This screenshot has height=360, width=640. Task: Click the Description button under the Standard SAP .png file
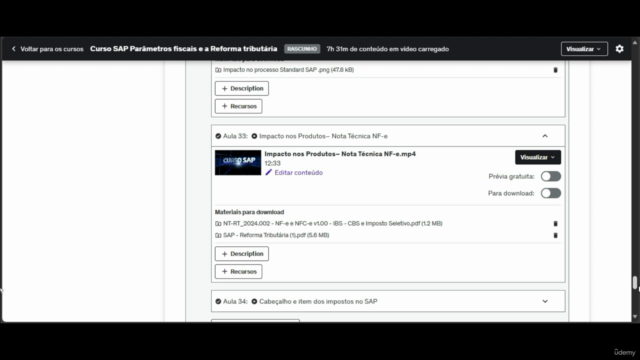click(x=242, y=88)
